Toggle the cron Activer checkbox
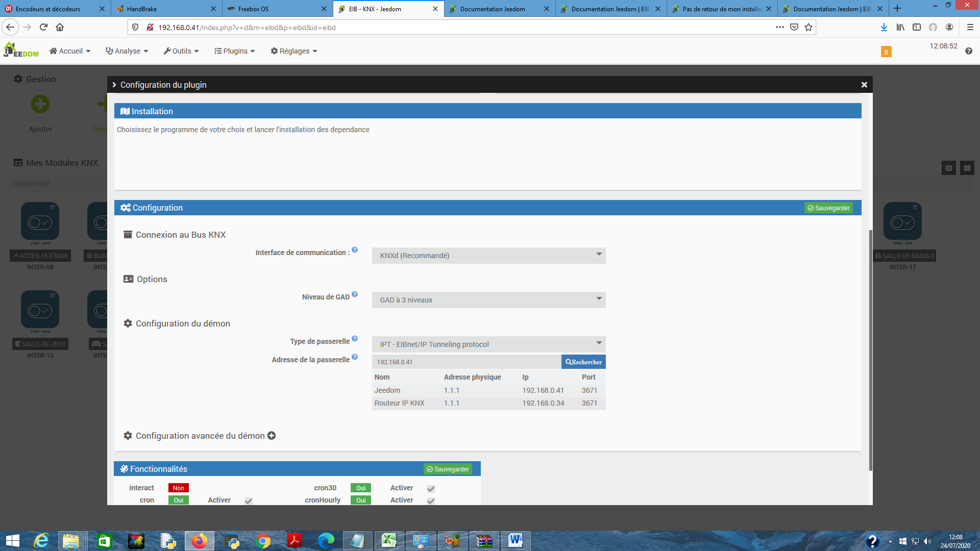The image size is (980, 551). (249, 501)
